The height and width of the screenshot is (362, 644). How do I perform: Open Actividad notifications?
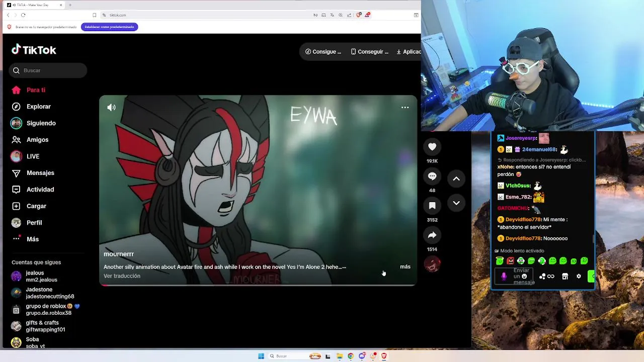pos(33,190)
